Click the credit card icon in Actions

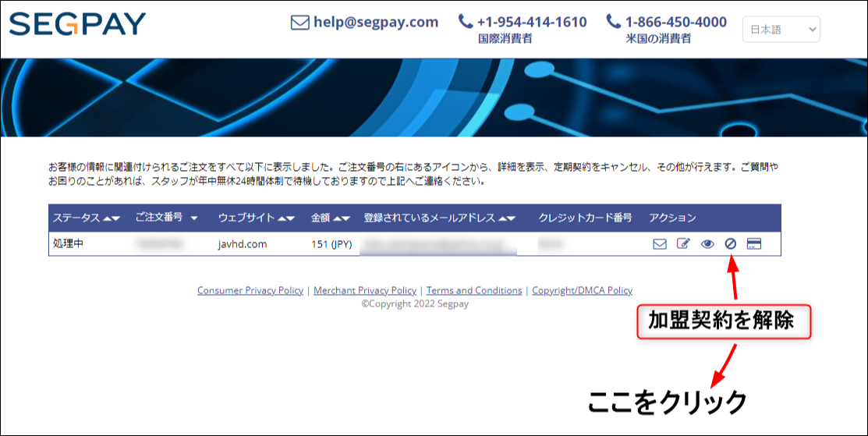(754, 244)
